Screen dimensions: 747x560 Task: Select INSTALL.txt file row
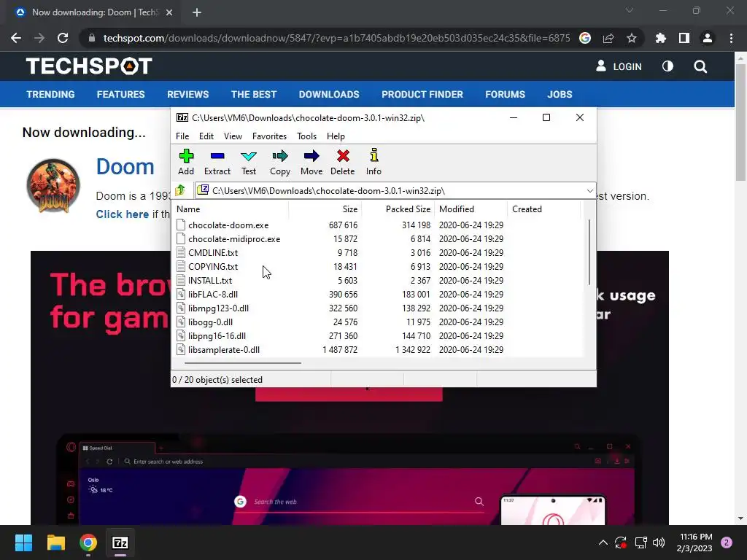click(x=204, y=281)
